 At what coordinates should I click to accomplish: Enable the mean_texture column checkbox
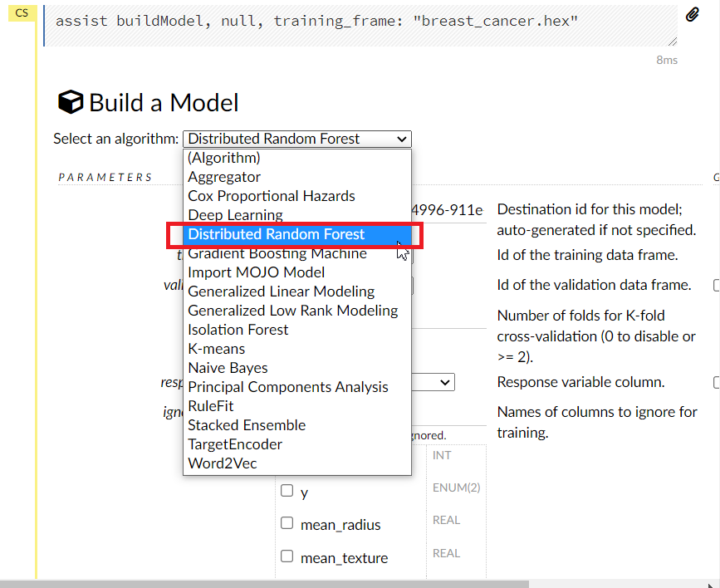click(x=287, y=556)
